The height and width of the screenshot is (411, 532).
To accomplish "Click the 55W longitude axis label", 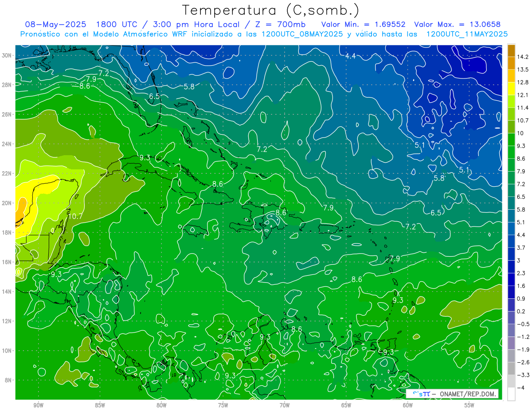I will click(469, 405).
